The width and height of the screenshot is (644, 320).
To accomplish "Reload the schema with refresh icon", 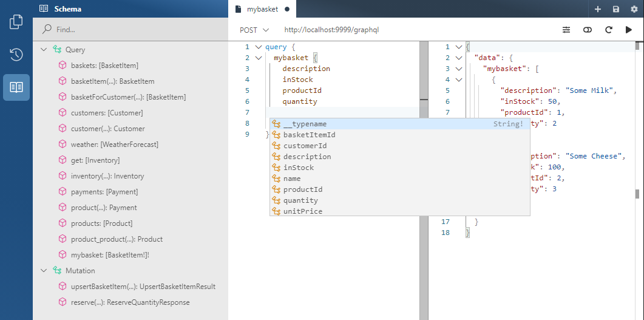I will point(609,30).
